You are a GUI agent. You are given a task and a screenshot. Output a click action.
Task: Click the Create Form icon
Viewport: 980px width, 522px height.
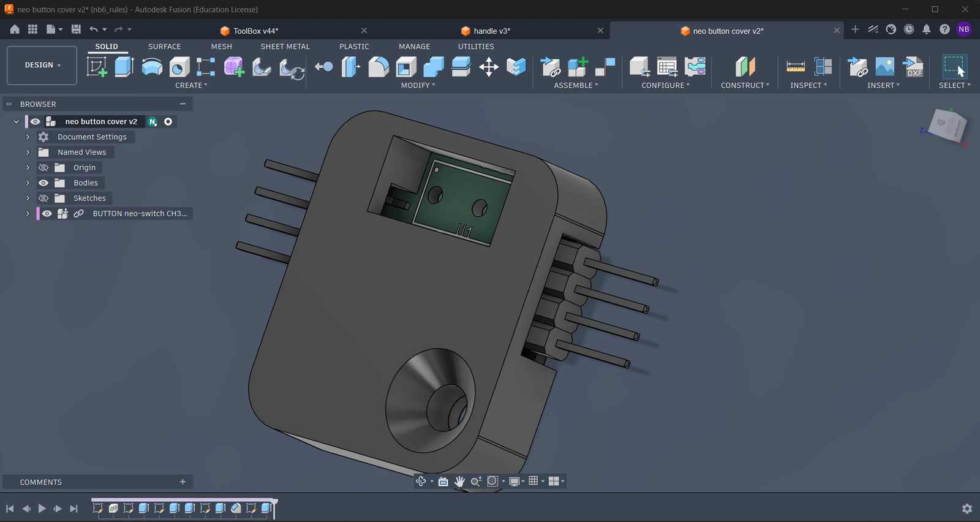pos(233,67)
